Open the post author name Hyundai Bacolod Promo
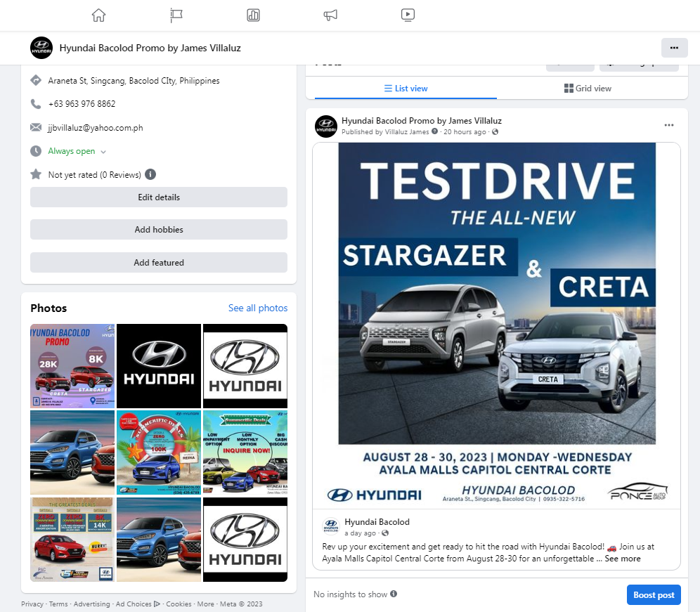 point(422,121)
